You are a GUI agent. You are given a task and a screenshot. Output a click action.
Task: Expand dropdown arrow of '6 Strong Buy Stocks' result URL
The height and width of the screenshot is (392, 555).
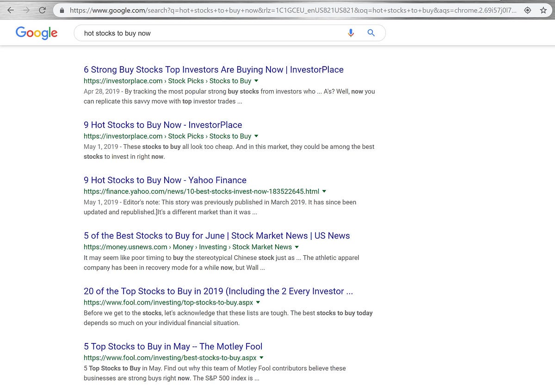pos(257,81)
